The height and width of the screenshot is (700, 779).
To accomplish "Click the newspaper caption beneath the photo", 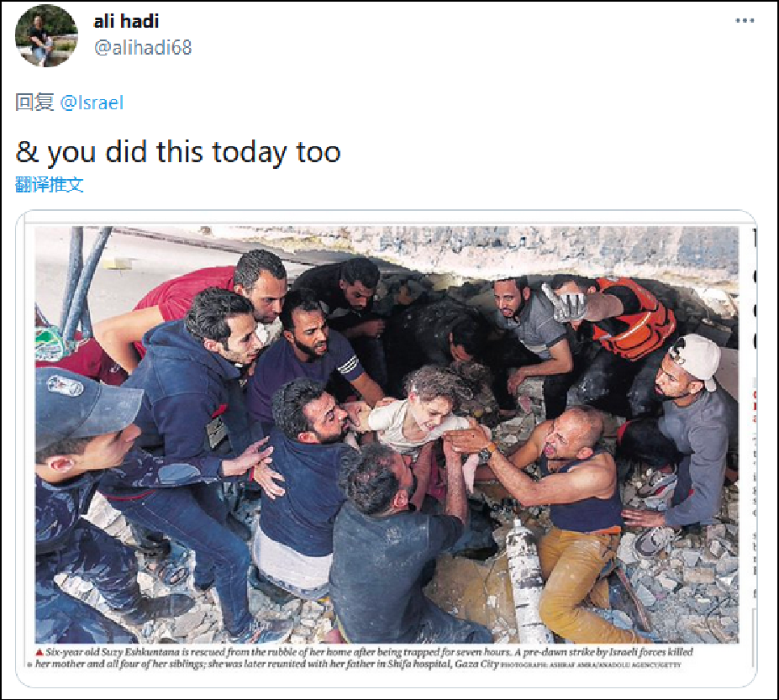I will click(x=364, y=657).
